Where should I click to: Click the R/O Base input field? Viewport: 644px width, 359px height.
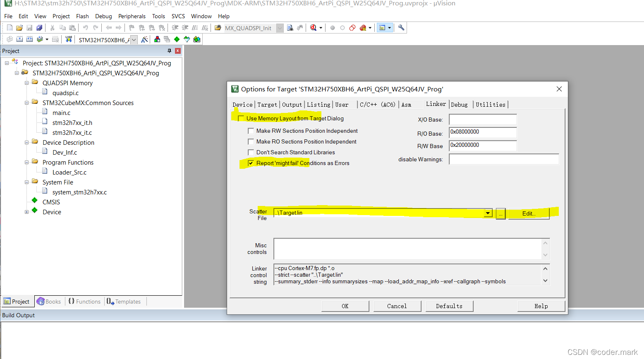pyautogui.click(x=483, y=132)
